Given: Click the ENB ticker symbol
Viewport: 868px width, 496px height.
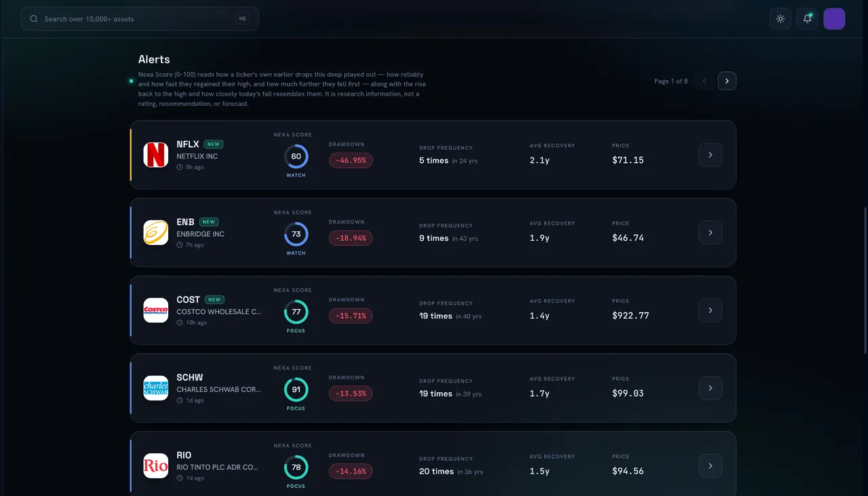Looking at the screenshot, I should pos(185,222).
